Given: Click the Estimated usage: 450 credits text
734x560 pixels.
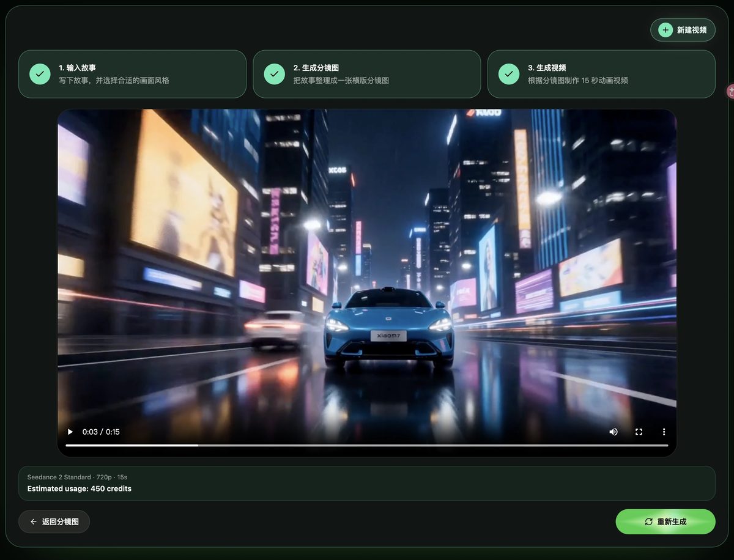Looking at the screenshot, I should (x=80, y=488).
